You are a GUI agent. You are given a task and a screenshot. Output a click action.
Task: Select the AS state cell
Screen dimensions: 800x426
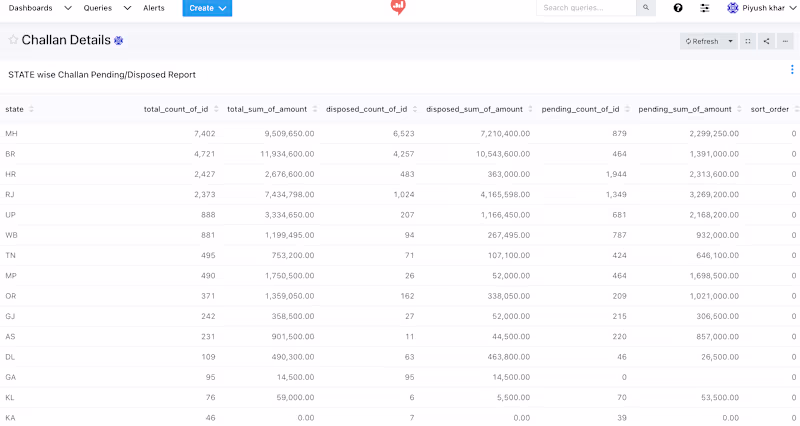click(x=10, y=337)
